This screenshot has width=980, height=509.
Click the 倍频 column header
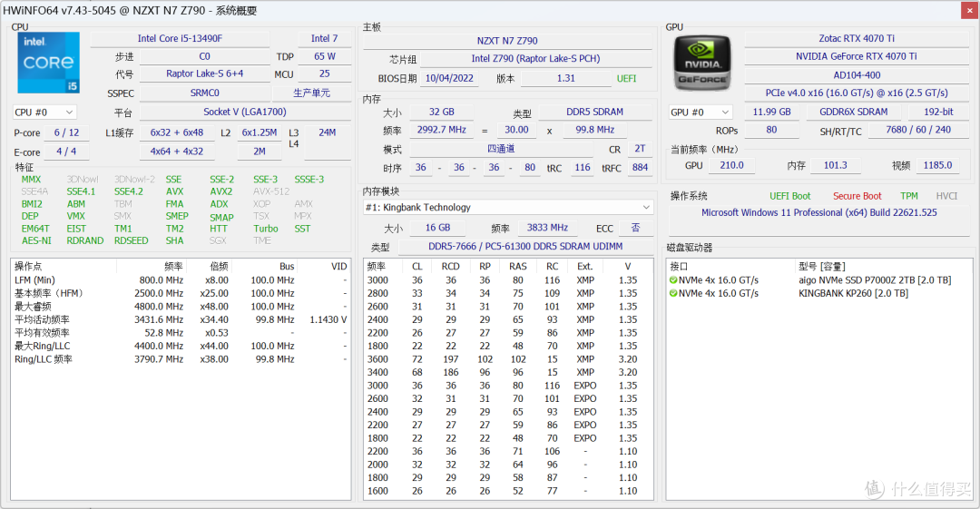[x=219, y=267]
